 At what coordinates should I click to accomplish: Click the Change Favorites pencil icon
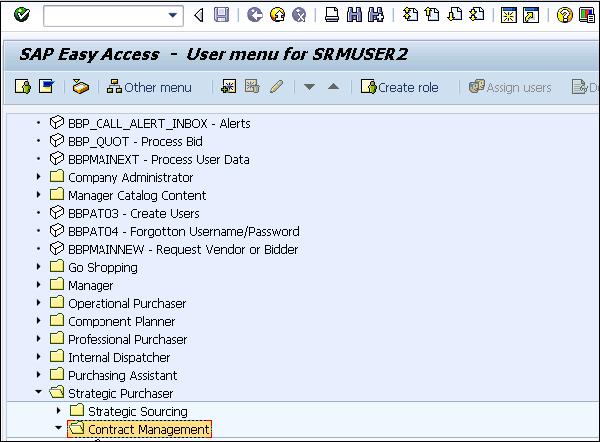tap(276, 86)
